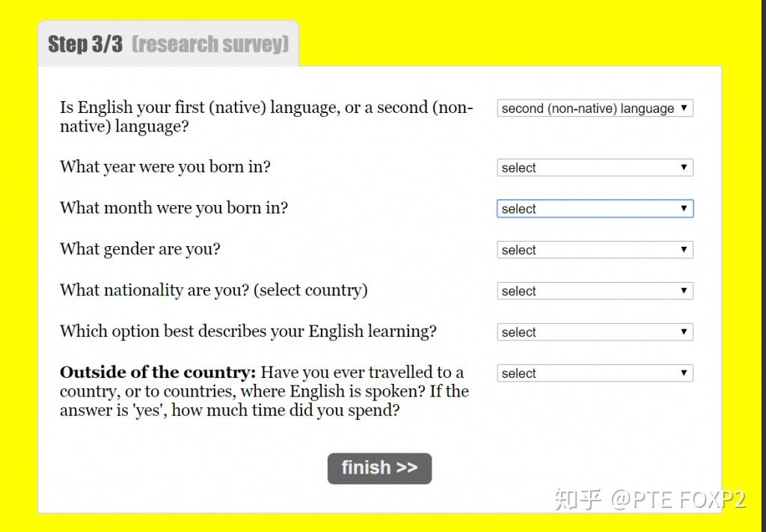Select the Step 3/3 tab header
This screenshot has width=766, height=532.
click(85, 44)
